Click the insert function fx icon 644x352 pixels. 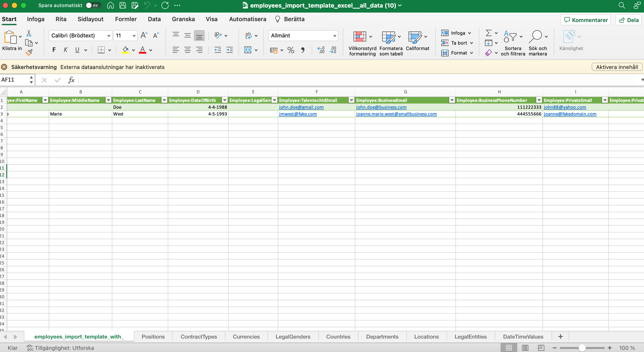pos(71,80)
